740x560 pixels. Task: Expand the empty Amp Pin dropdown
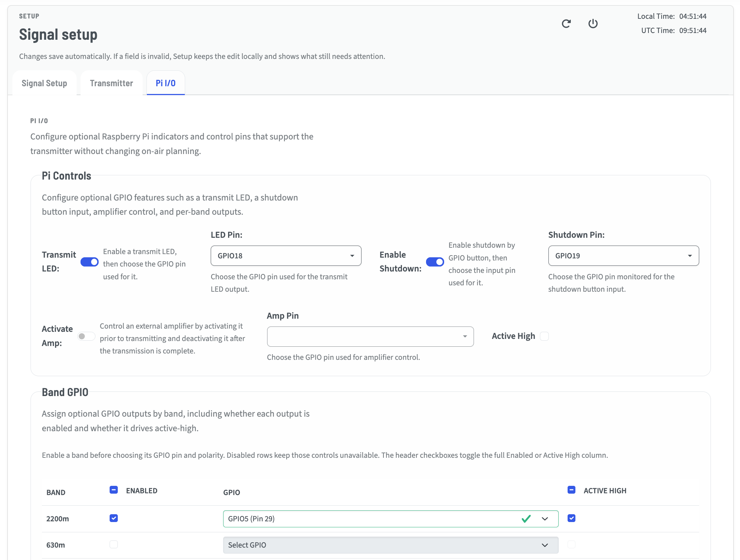tap(370, 336)
